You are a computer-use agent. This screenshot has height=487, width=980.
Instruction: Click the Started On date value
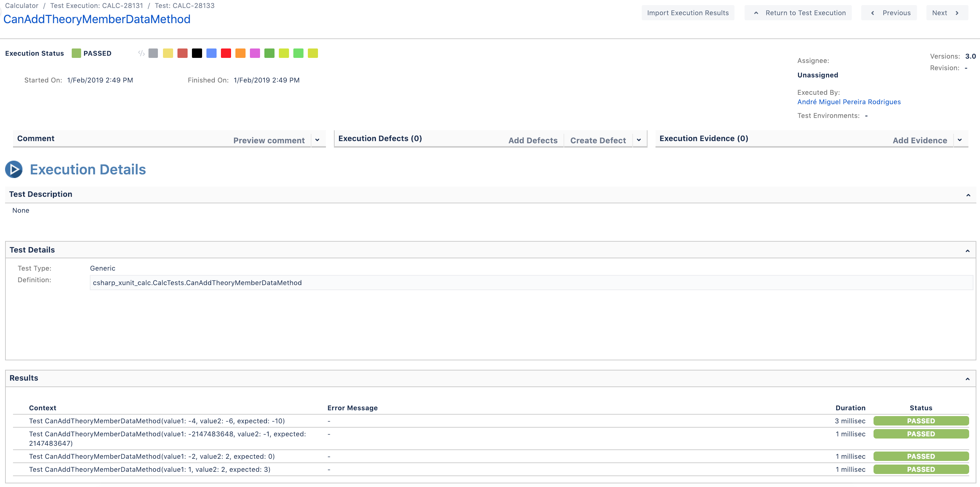(x=100, y=80)
